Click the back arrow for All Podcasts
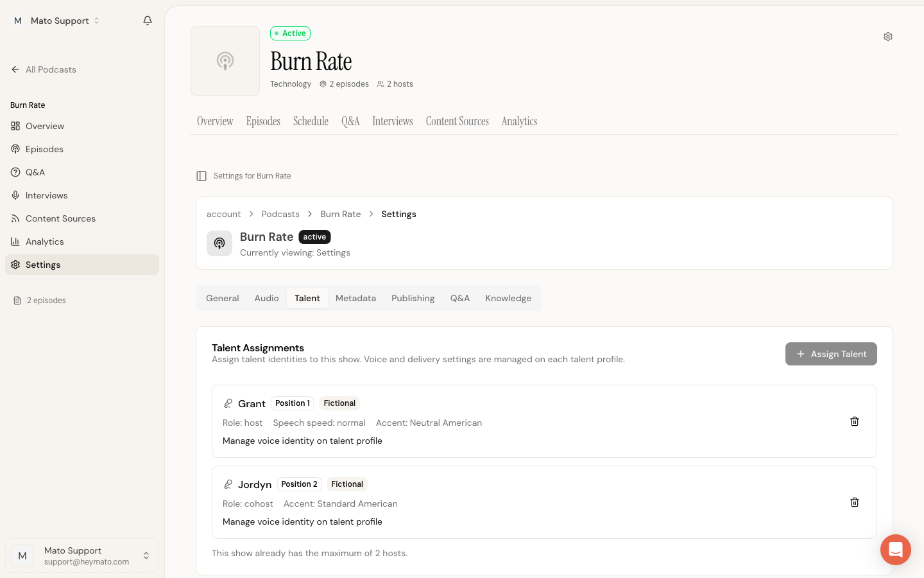 coord(15,69)
